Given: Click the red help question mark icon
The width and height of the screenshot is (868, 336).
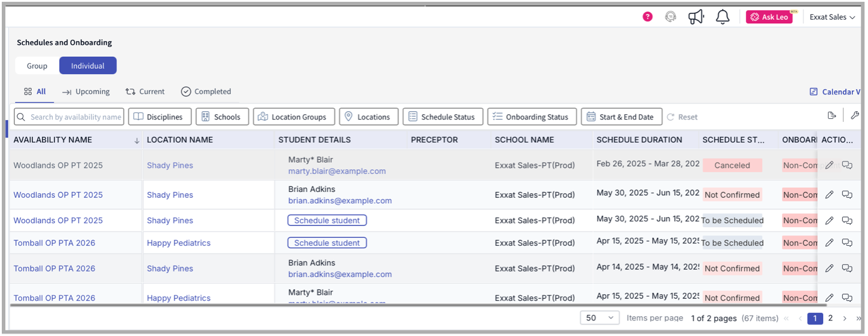Looking at the screenshot, I should tap(647, 17).
